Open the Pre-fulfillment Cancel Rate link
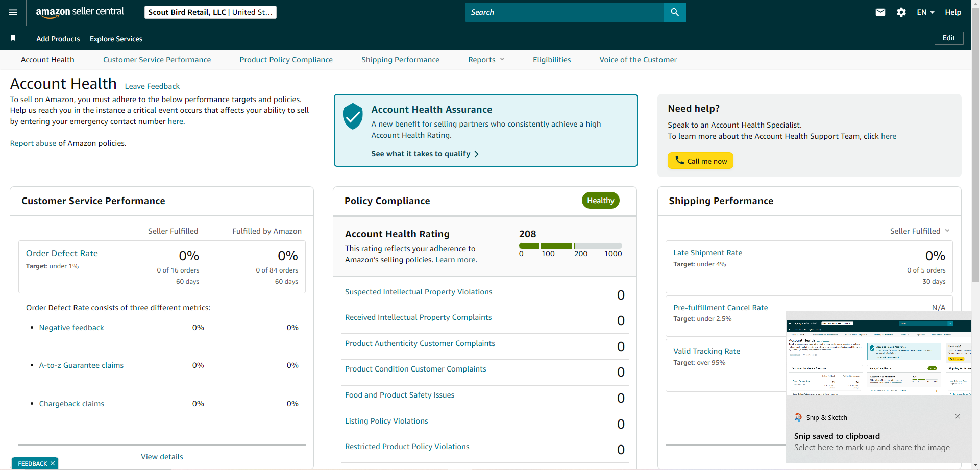 720,308
